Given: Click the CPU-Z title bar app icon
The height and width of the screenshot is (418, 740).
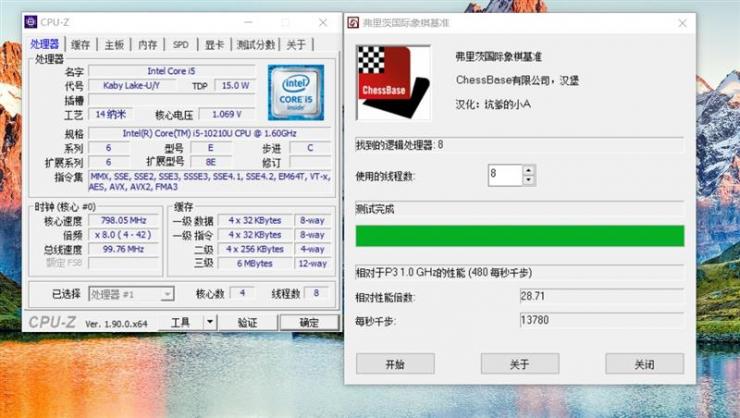Looking at the screenshot, I should pos(31,22).
